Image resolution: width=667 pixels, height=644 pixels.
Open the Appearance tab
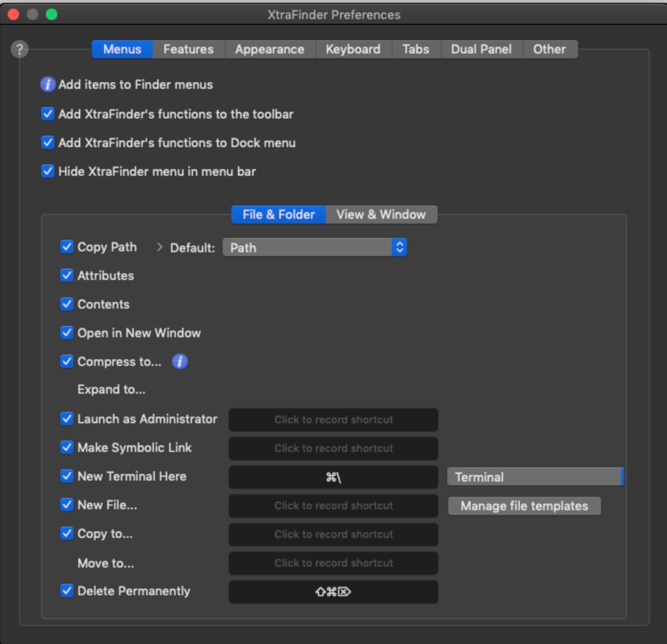[269, 49]
